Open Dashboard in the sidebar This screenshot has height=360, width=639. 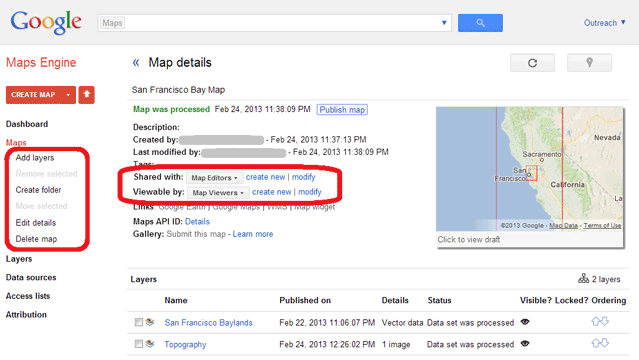pyautogui.click(x=27, y=124)
